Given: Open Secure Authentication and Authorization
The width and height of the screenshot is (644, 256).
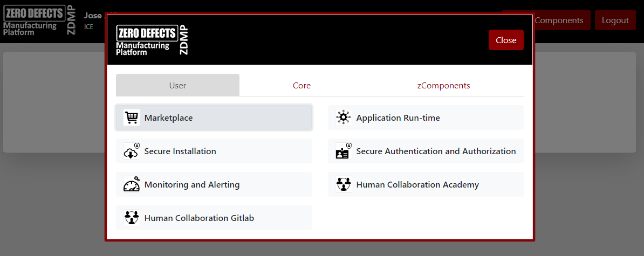Looking at the screenshot, I should [426, 151].
